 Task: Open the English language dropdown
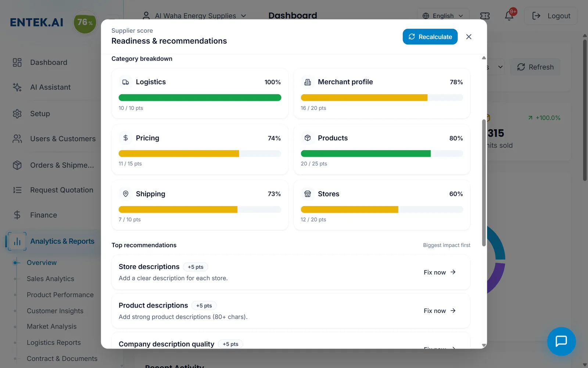(x=443, y=16)
